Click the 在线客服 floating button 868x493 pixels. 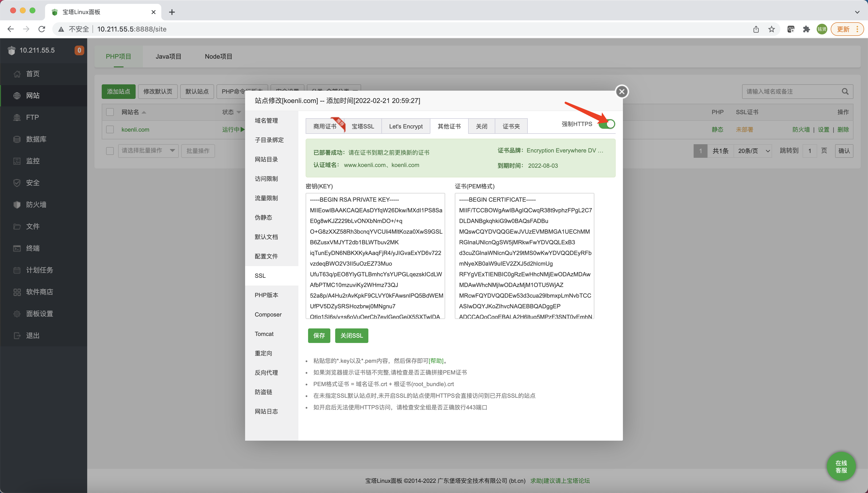841,467
